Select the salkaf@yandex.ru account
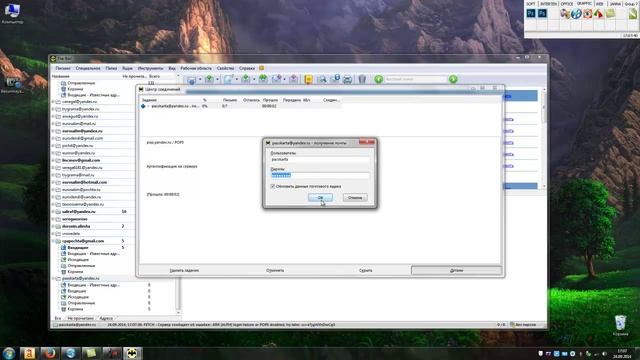 (x=78, y=211)
